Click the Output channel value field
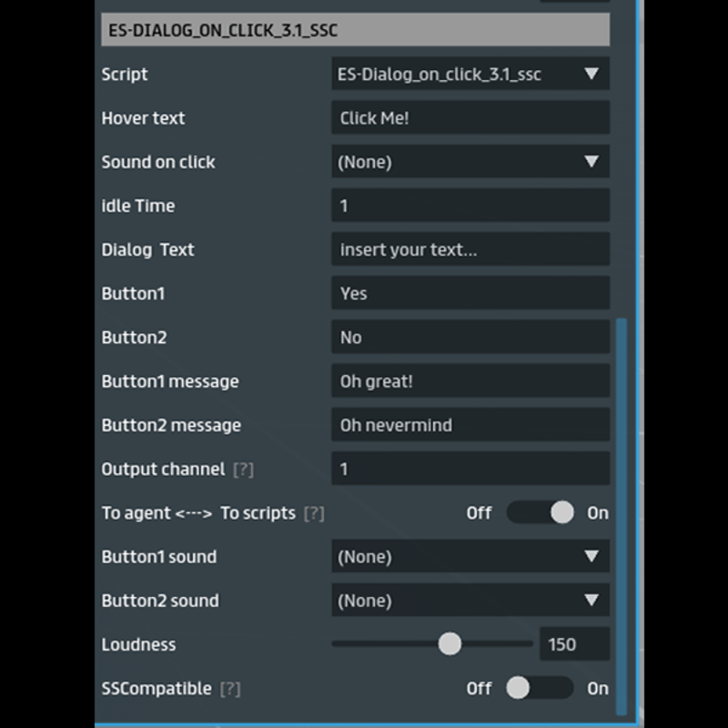728x728 pixels. point(470,469)
